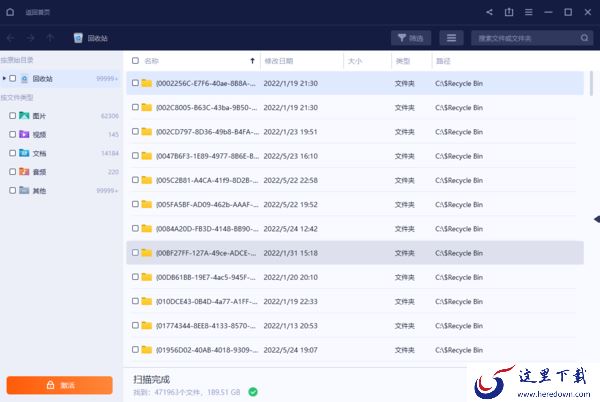600x402 pixels.
Task: Click the pictures count 62306
Action: click(x=110, y=116)
